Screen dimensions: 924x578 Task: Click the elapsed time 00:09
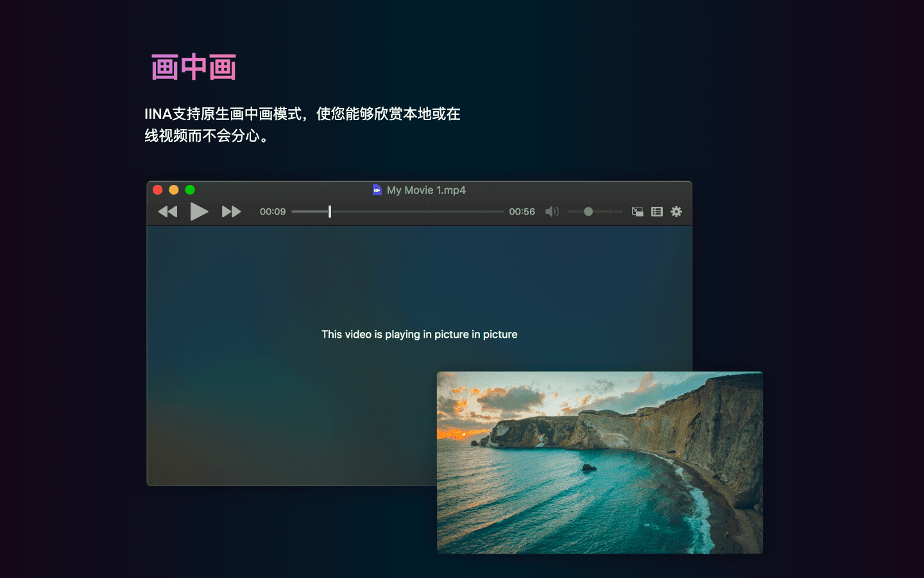click(x=273, y=211)
